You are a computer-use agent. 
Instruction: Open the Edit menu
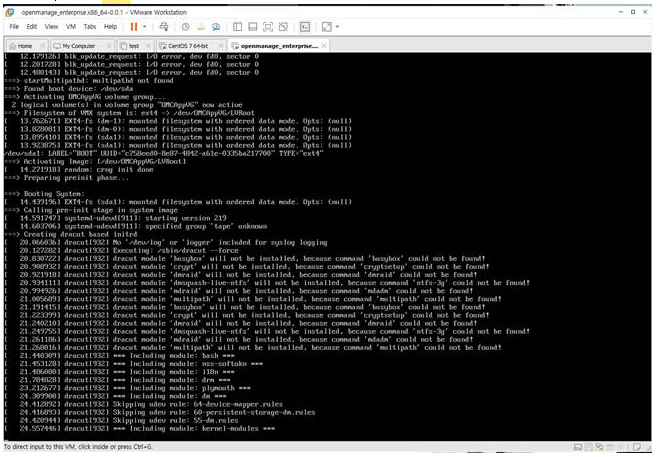click(x=32, y=26)
